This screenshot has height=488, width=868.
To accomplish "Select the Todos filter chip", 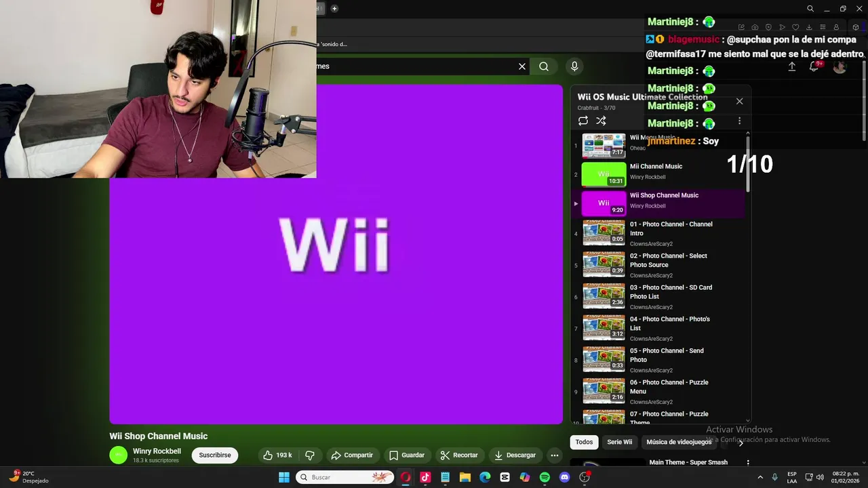I will point(584,442).
